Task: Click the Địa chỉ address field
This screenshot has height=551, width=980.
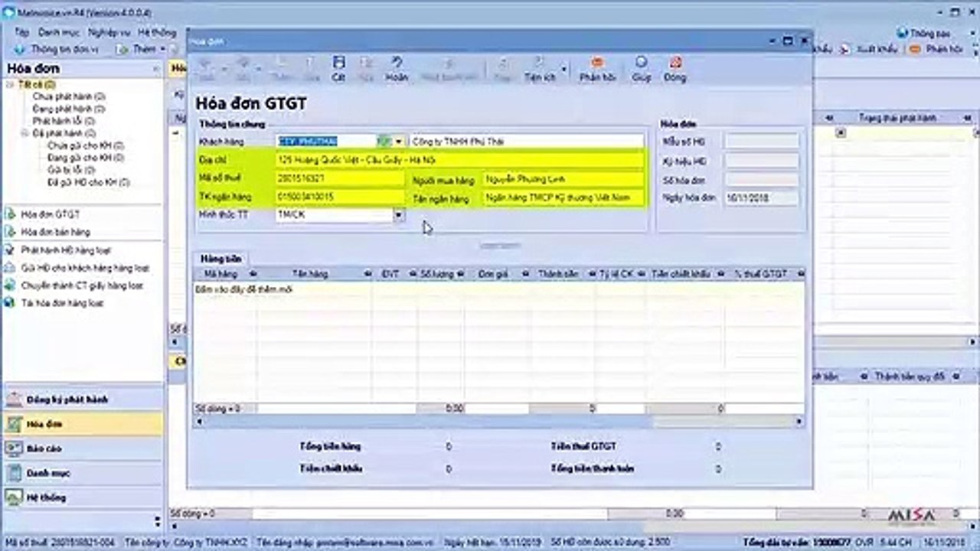Action: point(459,161)
